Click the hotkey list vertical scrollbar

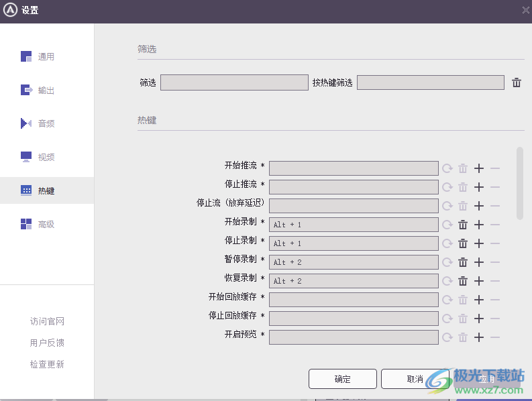519,183
